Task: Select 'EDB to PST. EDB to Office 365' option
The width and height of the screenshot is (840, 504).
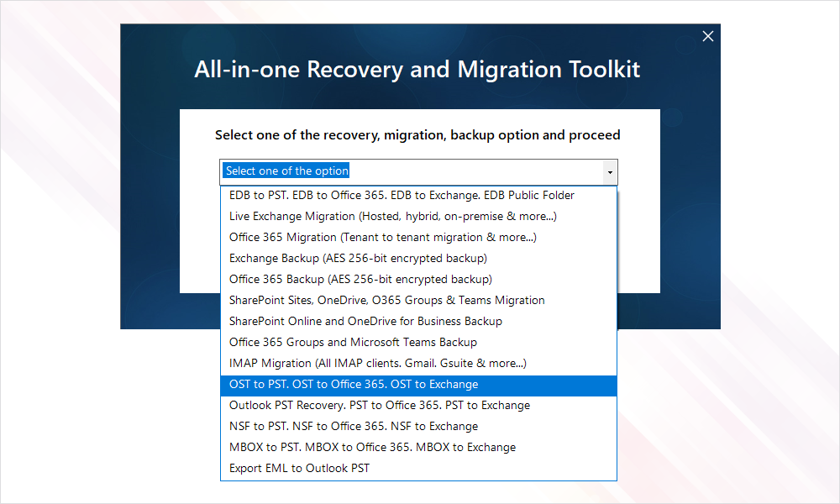Action: (418, 196)
